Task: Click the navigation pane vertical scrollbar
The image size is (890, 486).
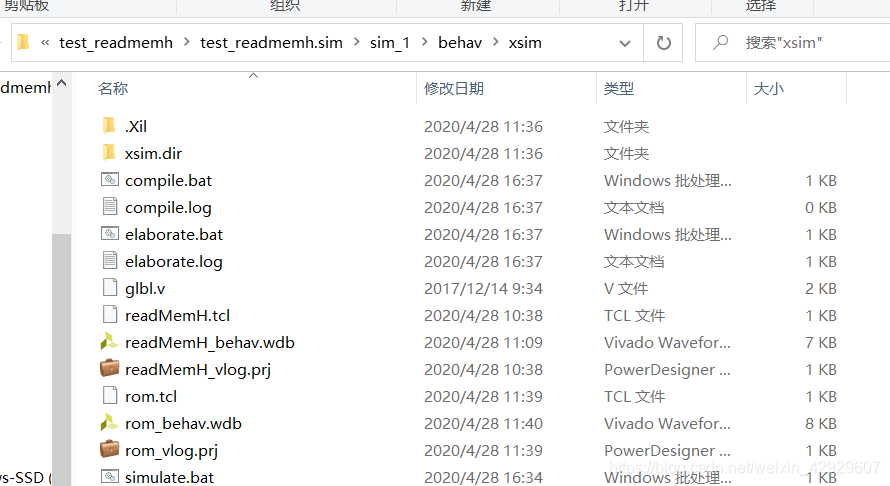Action: tap(61, 359)
